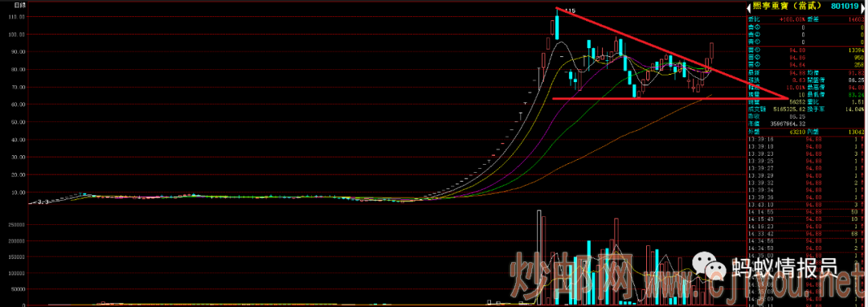Select the 13:39:27 trade tick row

point(807,168)
